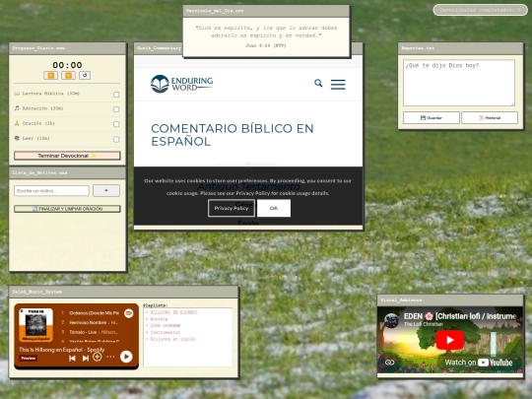The image size is (532, 399).
Task: Check the Adoración task checkbox
Action: pos(116,109)
